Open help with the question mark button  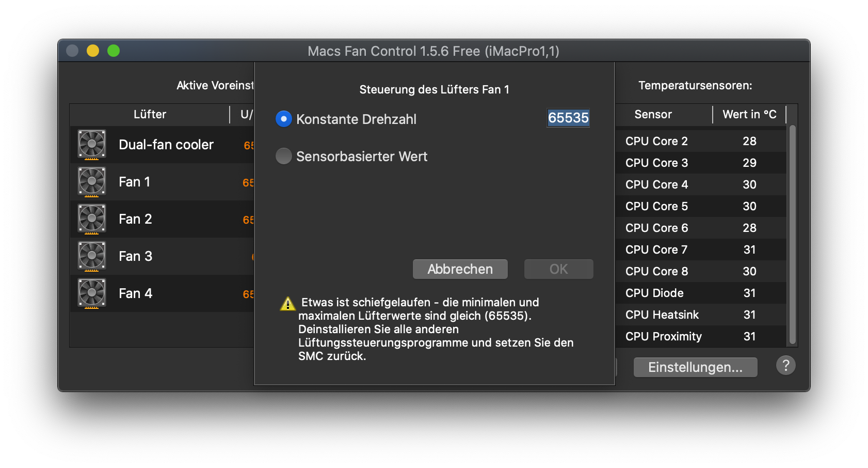point(785,365)
